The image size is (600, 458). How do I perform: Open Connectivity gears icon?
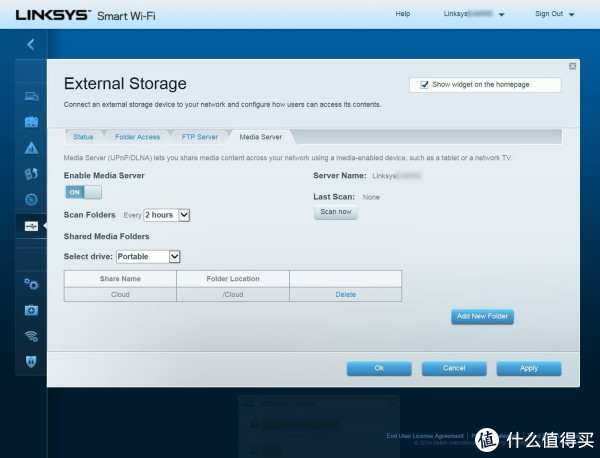31,284
